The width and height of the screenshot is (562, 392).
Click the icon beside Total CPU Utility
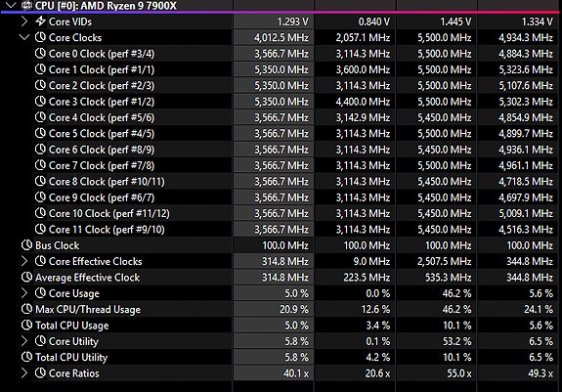27,357
